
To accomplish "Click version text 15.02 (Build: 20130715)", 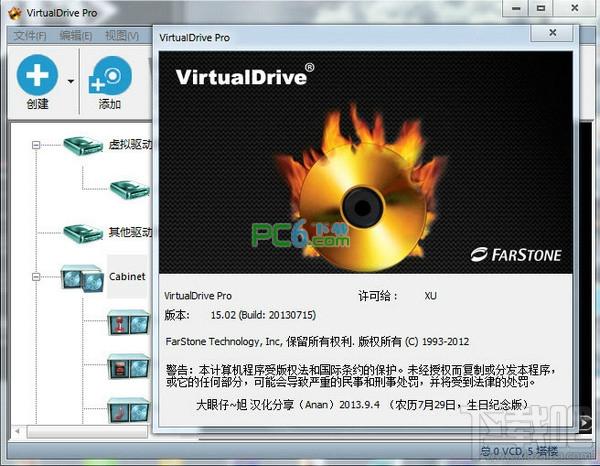I will pos(263,315).
